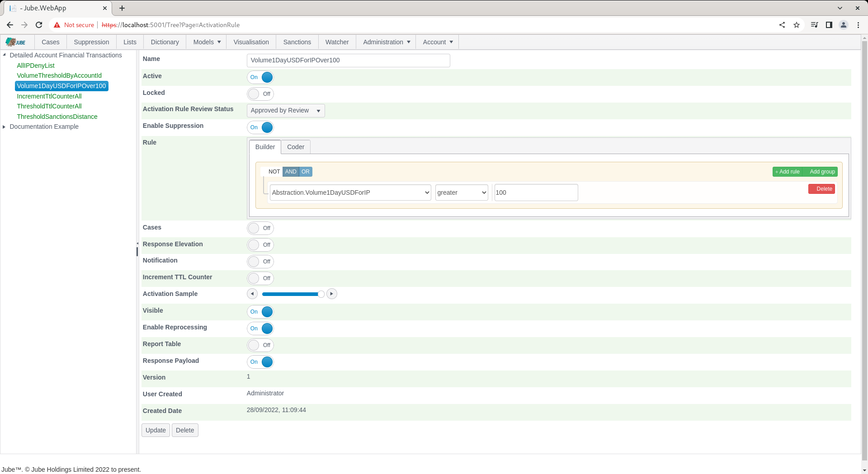Open the Lists menu item
868x474 pixels.
tap(130, 42)
